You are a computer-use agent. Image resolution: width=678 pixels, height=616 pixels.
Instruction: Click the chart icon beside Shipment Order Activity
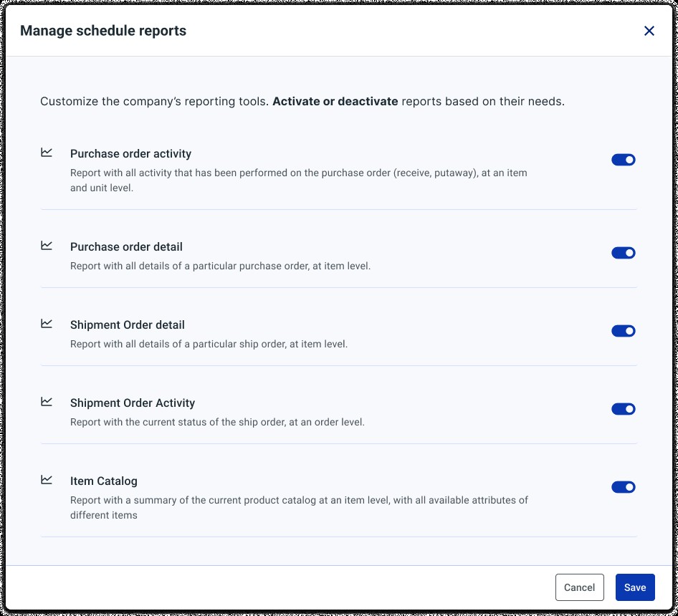click(47, 401)
